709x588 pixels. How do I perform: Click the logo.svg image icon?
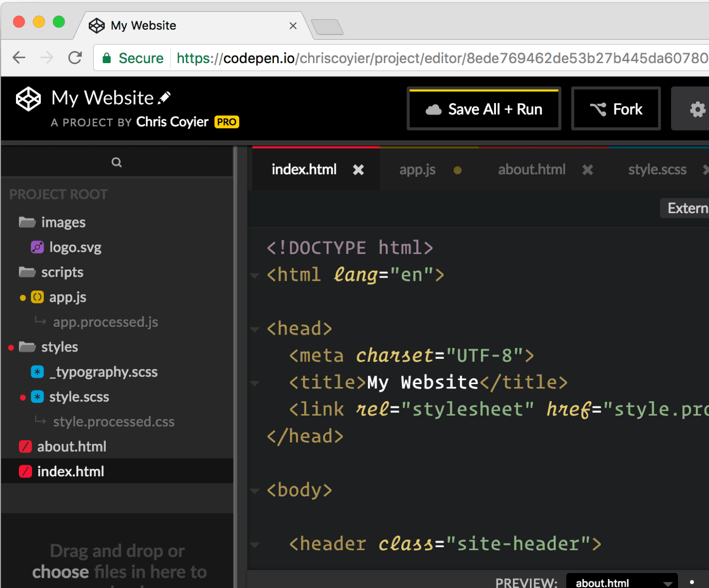pyautogui.click(x=37, y=247)
